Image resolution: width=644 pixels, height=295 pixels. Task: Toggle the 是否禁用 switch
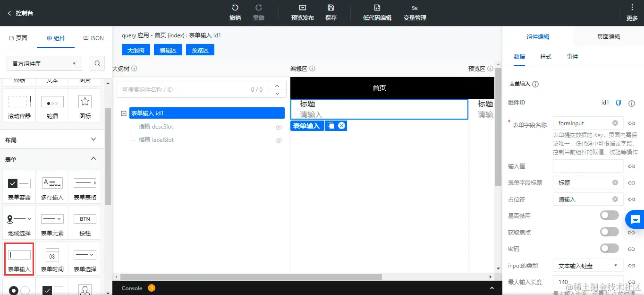click(609, 215)
